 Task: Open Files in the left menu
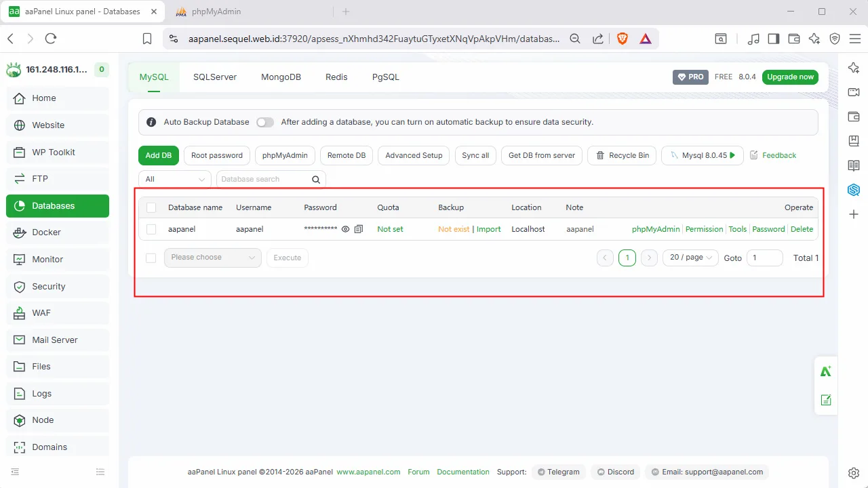tap(58, 367)
